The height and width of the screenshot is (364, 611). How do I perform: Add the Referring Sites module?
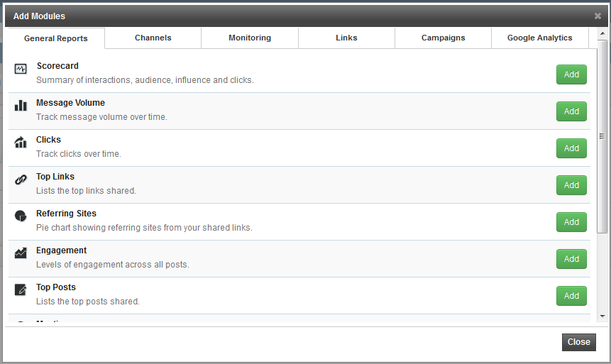571,222
